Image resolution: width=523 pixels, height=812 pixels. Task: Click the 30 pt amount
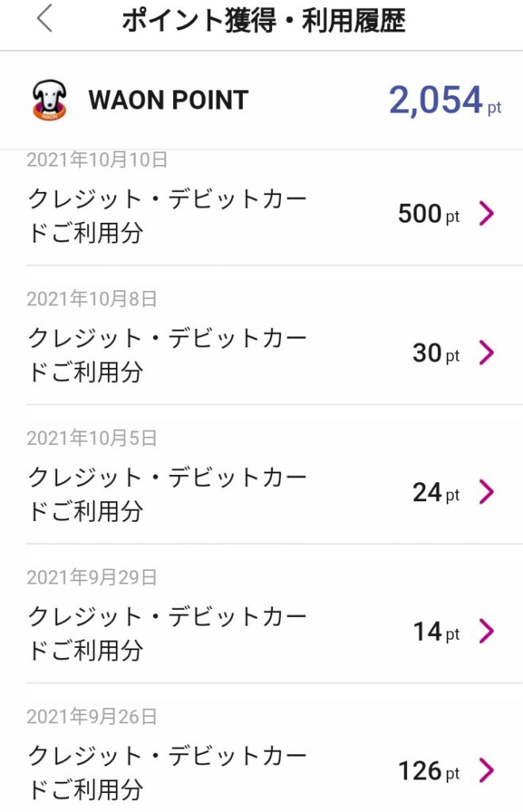[x=435, y=354]
